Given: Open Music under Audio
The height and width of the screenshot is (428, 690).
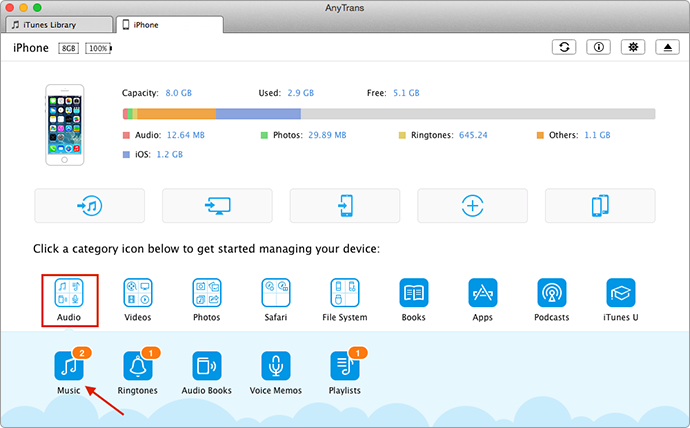Looking at the screenshot, I should point(69,373).
